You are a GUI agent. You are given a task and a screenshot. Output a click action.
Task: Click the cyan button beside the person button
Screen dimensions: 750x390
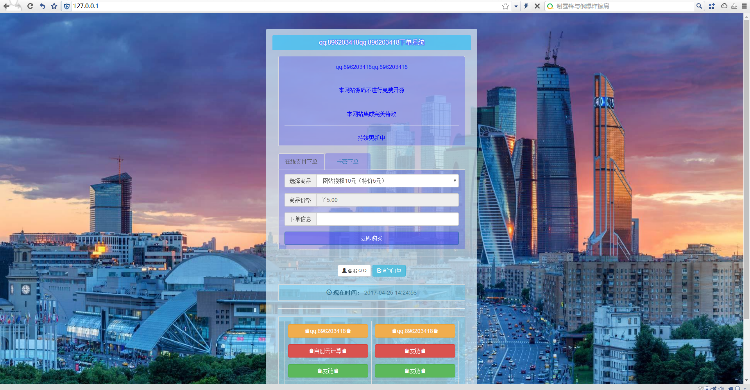(x=389, y=271)
